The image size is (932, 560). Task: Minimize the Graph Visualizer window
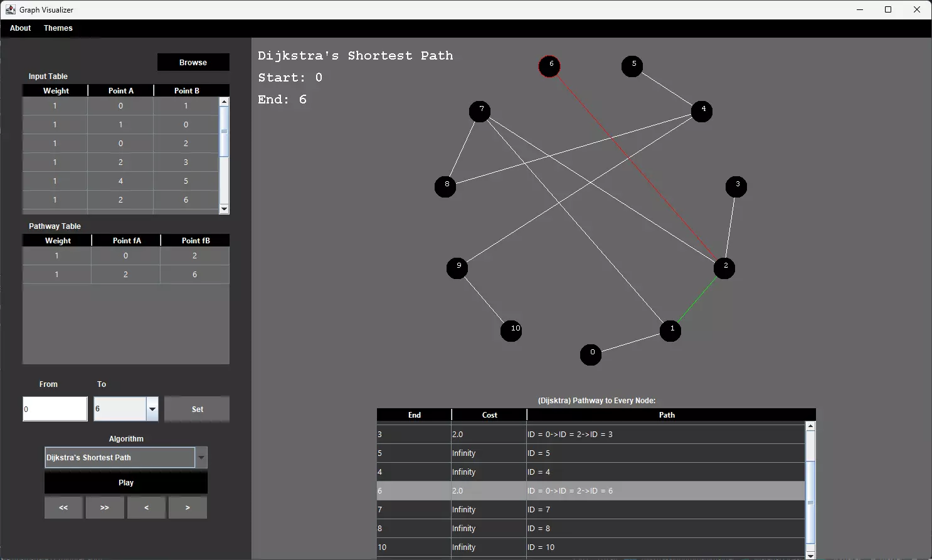pos(859,9)
